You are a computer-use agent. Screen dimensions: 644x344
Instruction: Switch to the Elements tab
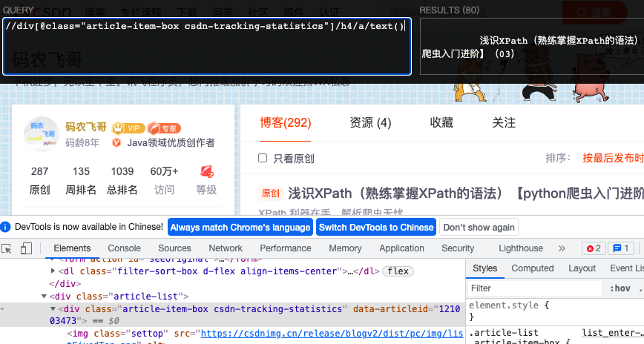click(72, 248)
